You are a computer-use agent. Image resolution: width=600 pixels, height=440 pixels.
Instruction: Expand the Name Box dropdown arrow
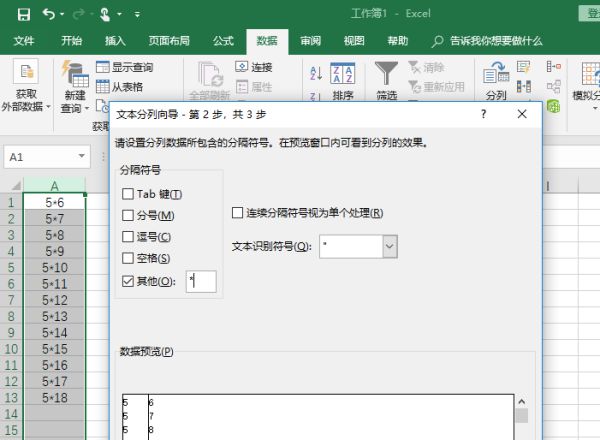[83, 158]
